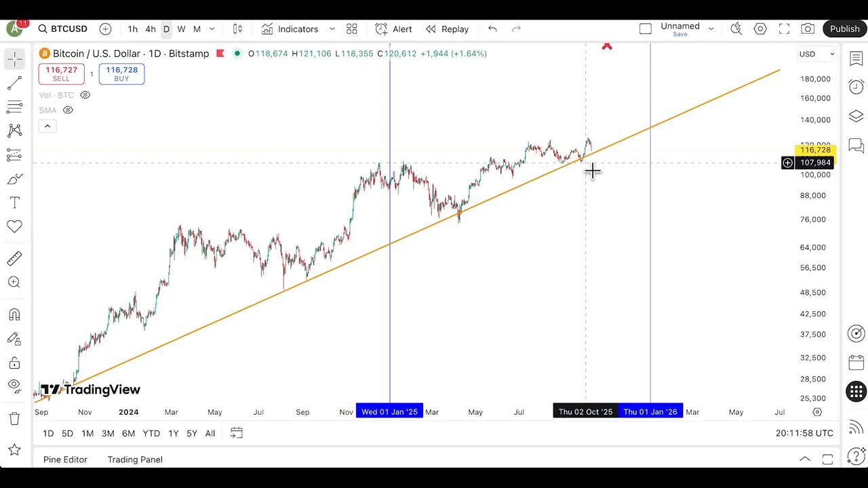Select the Trend Line drawing tool
The width and height of the screenshot is (868, 488).
(x=14, y=83)
